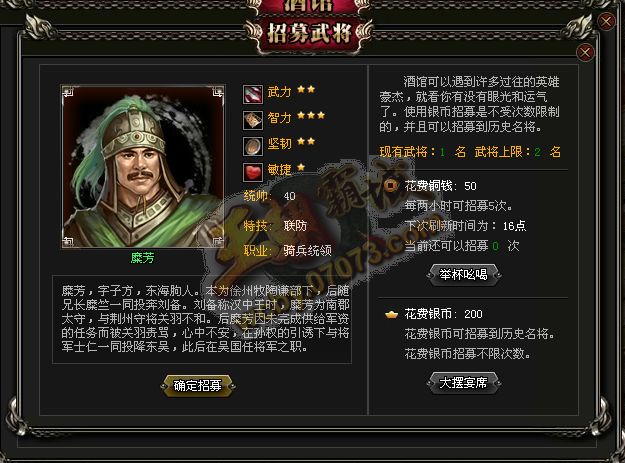Close the 招募武将 inner panel

click(585, 52)
